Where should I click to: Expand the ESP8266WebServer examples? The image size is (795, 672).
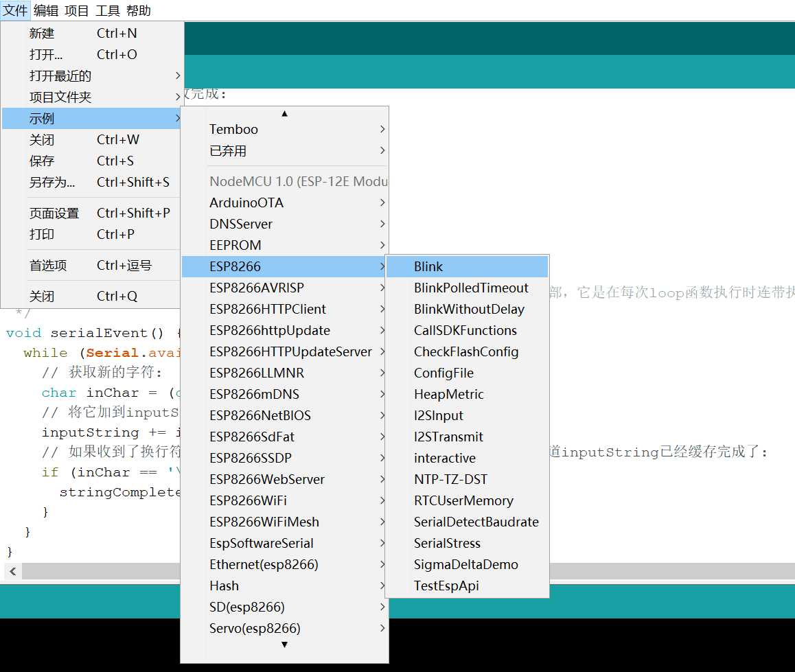284,479
